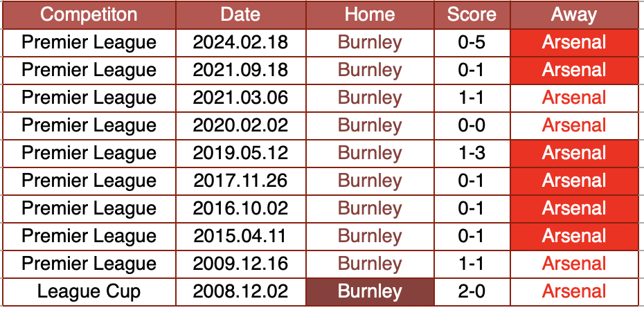Viewport: 644px width, 310px height.
Task: Select the League Cup competition cell
Action: 89,291
